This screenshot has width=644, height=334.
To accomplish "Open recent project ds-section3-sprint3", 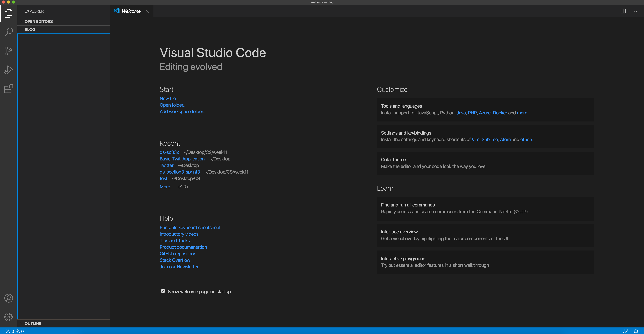I will [x=180, y=172].
